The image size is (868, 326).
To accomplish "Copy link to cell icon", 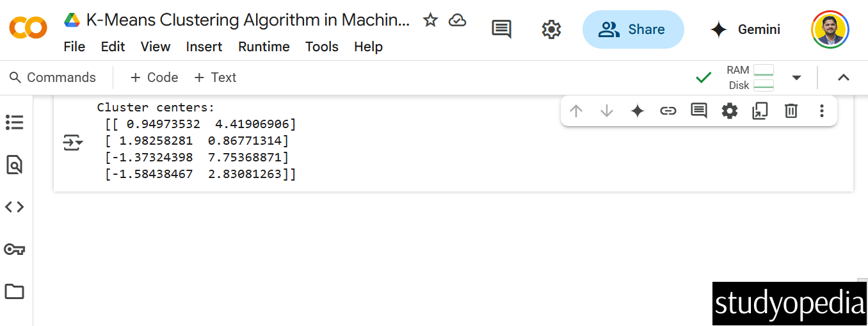I will pos(668,111).
